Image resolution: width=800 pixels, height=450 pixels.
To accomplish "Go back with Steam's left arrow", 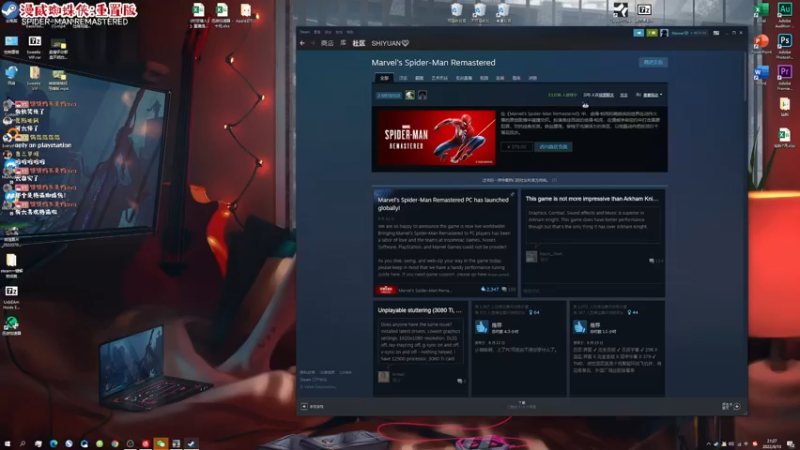I will (303, 43).
